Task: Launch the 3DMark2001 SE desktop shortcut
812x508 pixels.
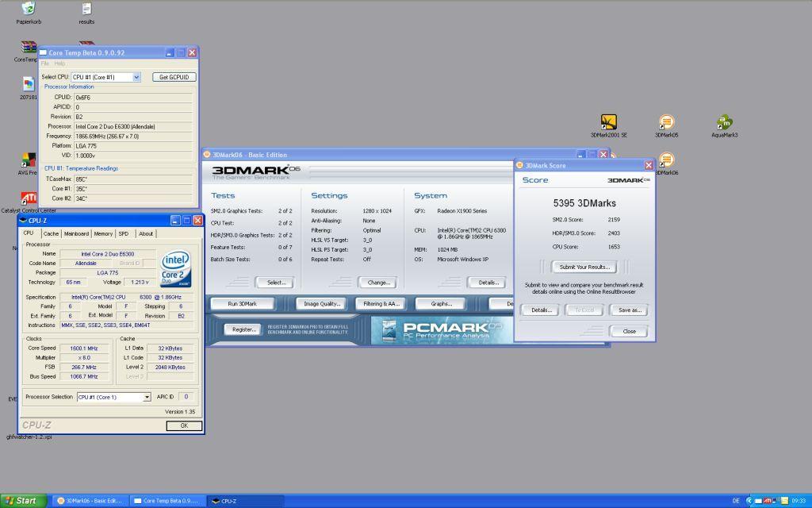Action: tap(608, 121)
